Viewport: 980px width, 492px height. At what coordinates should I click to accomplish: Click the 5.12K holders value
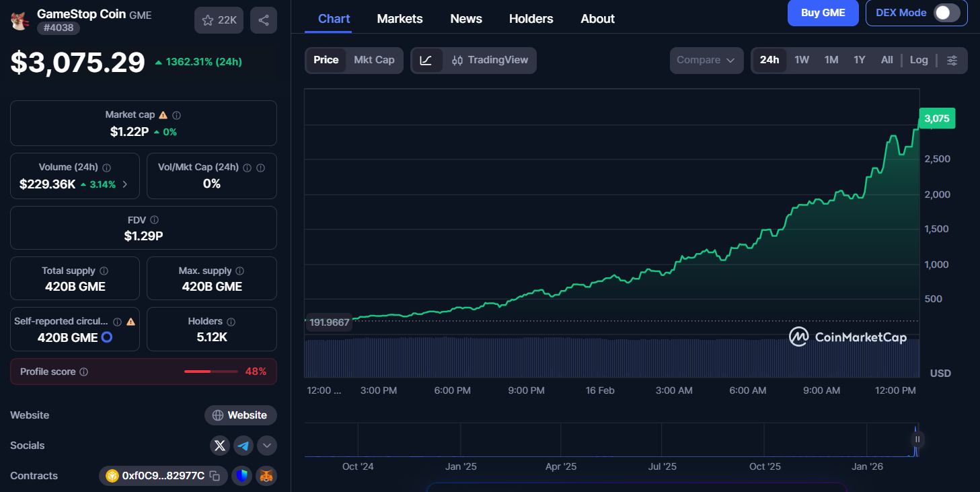click(x=212, y=337)
